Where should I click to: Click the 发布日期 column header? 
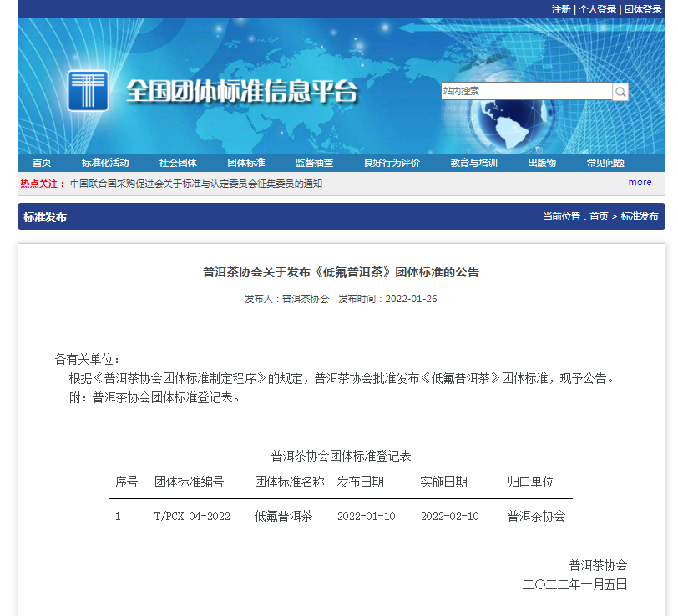361,482
